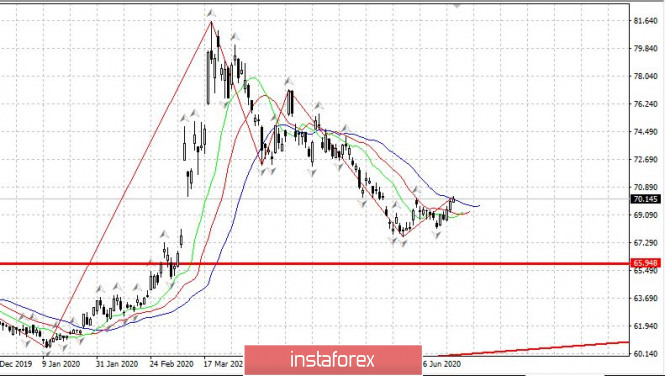This screenshot has height=376, width=665.
Task: Click the red level tag 65.948
Action: (645, 263)
